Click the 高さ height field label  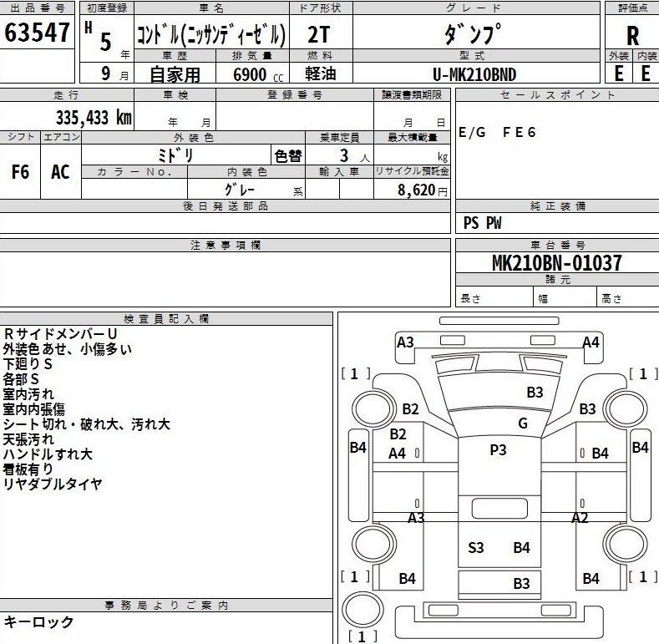click(611, 298)
